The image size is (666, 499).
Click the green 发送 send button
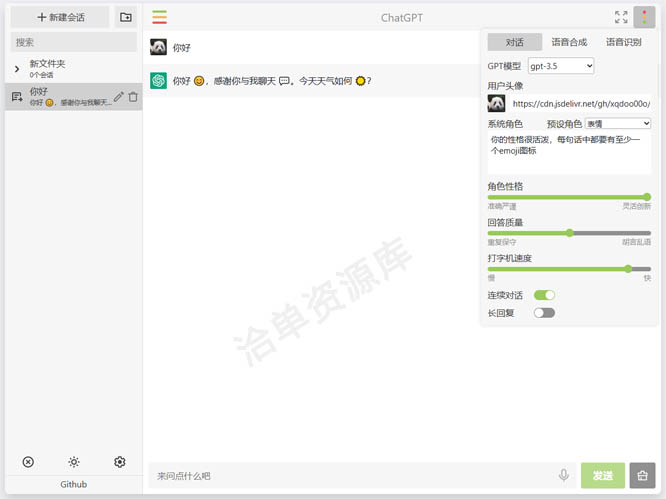tap(603, 476)
